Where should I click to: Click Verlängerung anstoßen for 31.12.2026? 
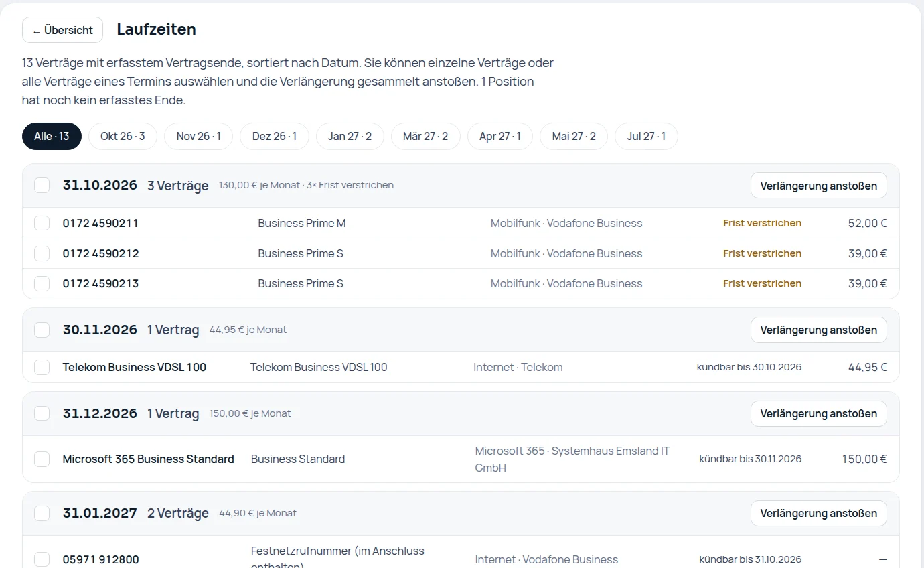[818, 413]
